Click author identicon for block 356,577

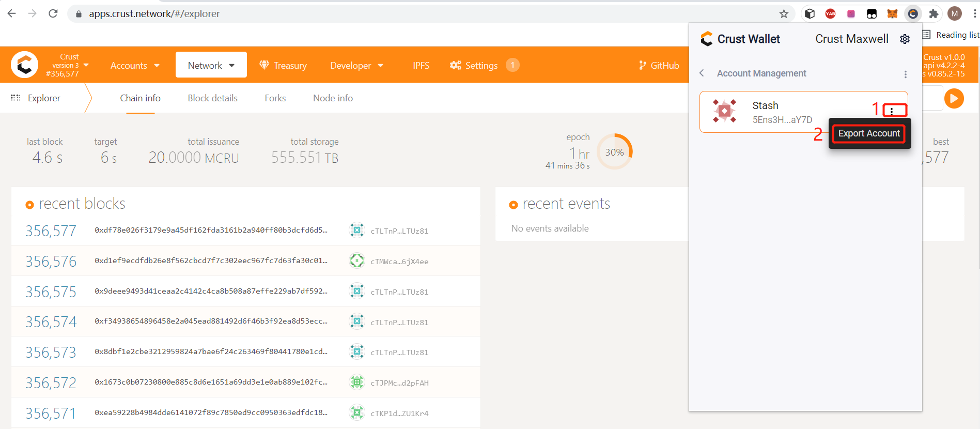tap(357, 230)
